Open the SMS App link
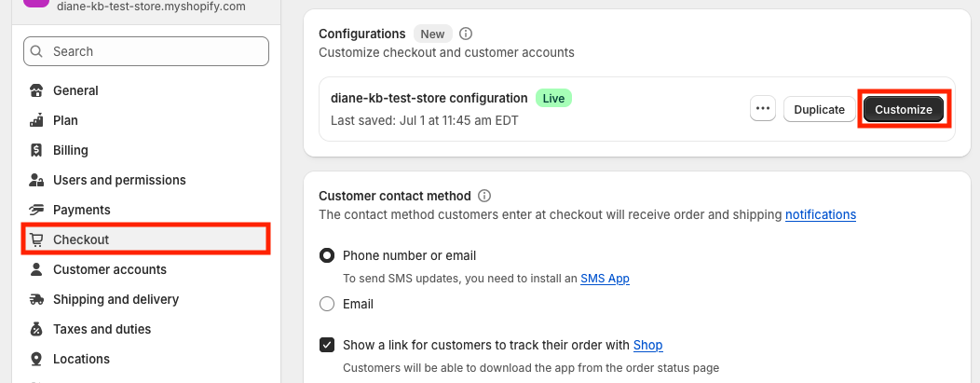This screenshot has width=980, height=383. (605, 278)
